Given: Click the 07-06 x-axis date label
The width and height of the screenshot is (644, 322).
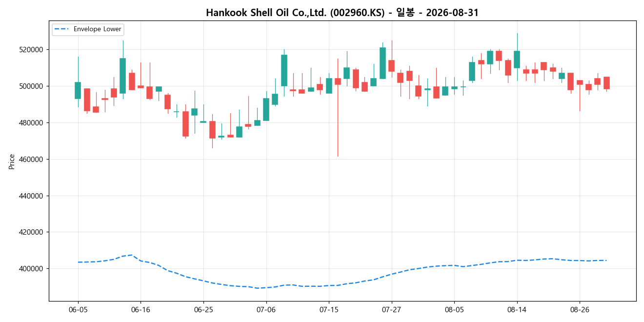Looking at the screenshot, I should pyautogui.click(x=266, y=309).
